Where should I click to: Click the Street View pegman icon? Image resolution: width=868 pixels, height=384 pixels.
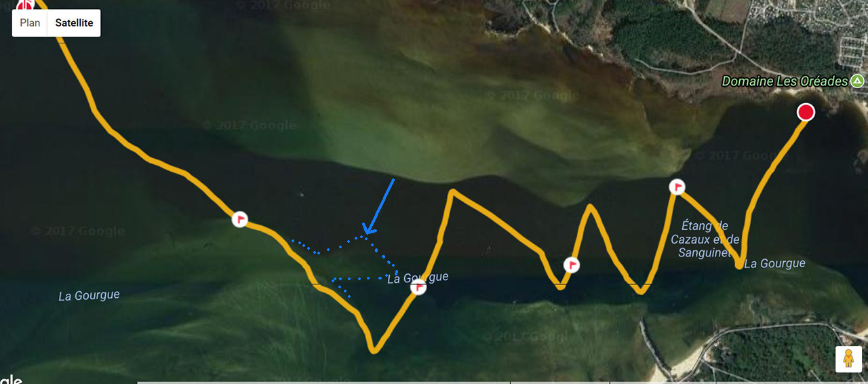pyautogui.click(x=848, y=358)
